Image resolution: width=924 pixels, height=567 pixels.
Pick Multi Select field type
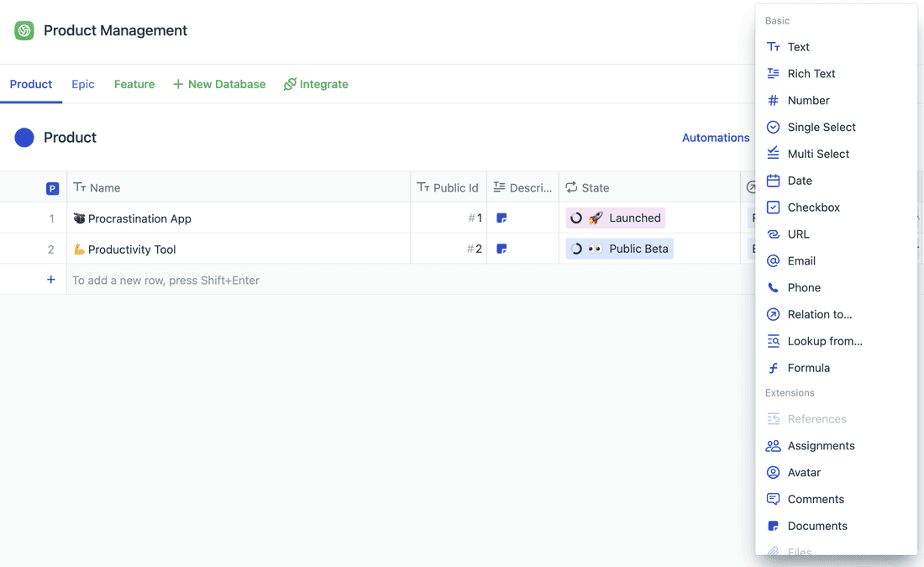817,154
